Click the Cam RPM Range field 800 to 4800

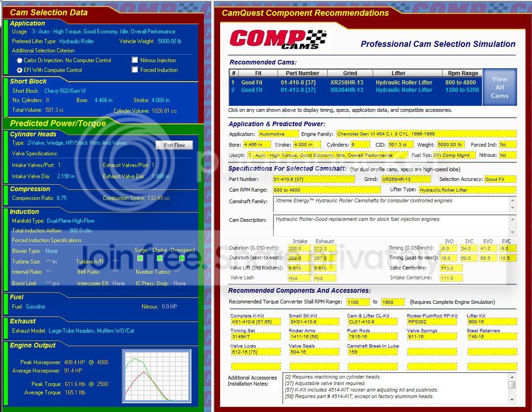[327, 190]
